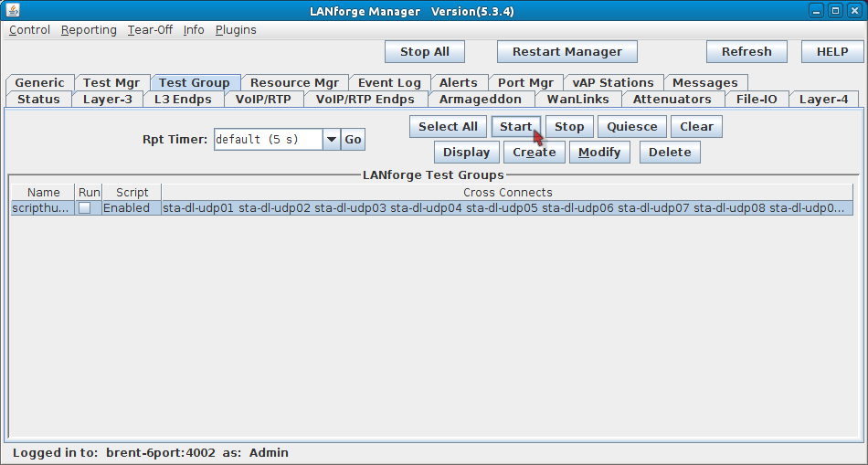Click the Stop All button

coord(425,52)
